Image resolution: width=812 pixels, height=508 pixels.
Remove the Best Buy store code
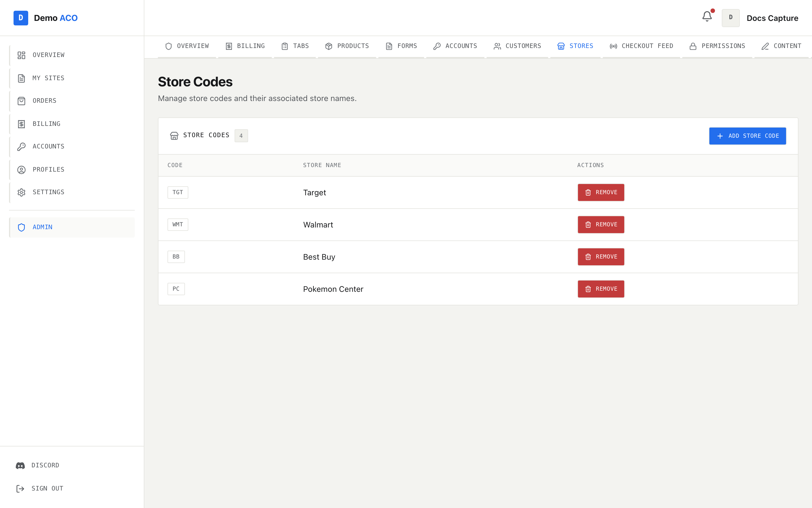click(x=601, y=257)
